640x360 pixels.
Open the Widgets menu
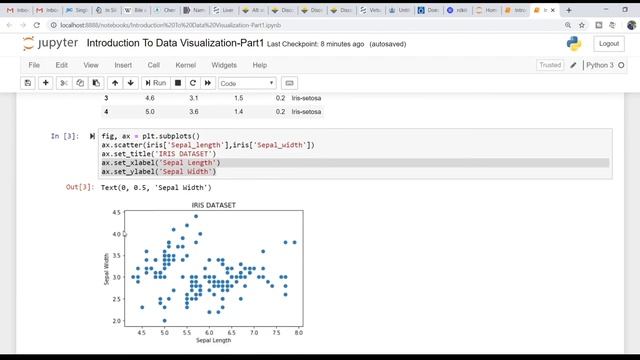[x=224, y=65]
